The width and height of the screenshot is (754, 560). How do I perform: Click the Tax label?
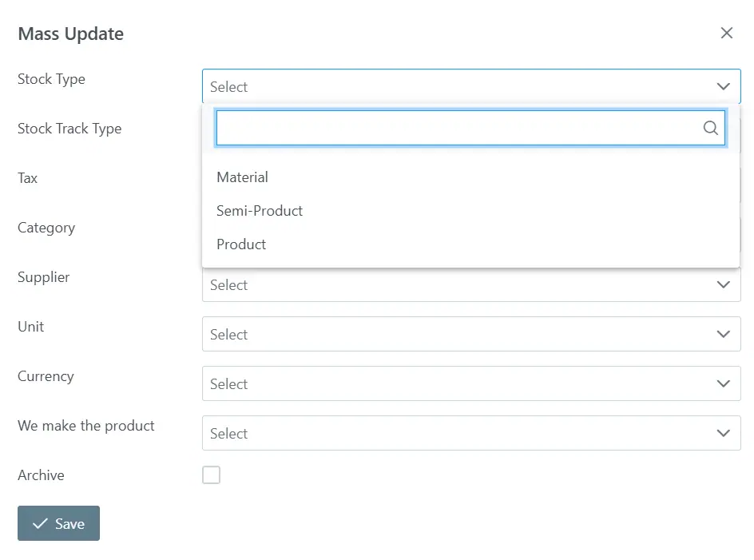coord(27,178)
